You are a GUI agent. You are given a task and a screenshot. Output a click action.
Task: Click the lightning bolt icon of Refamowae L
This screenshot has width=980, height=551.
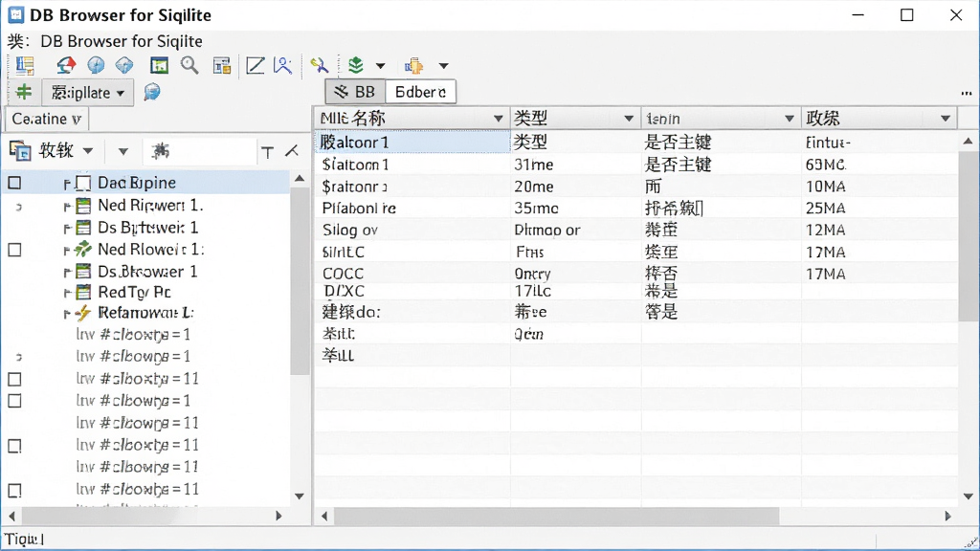click(82, 313)
